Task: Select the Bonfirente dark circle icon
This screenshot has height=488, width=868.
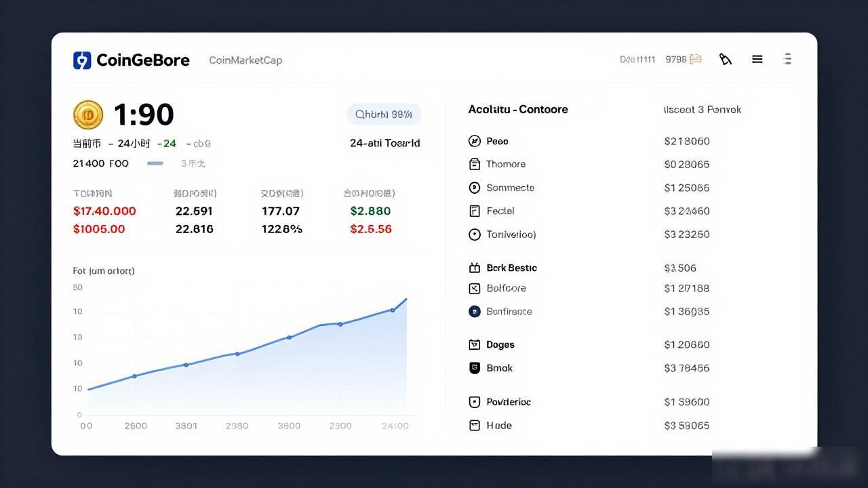Action: 475,312
